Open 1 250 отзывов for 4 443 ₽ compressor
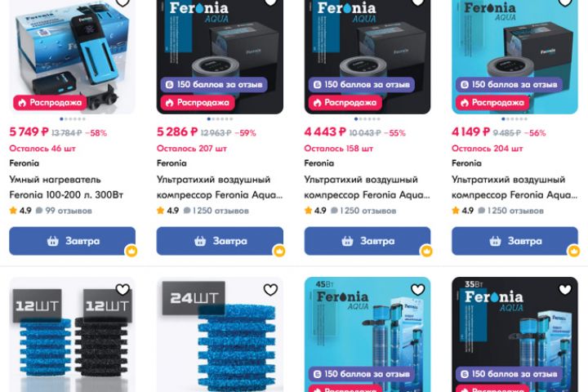 [x=363, y=211]
